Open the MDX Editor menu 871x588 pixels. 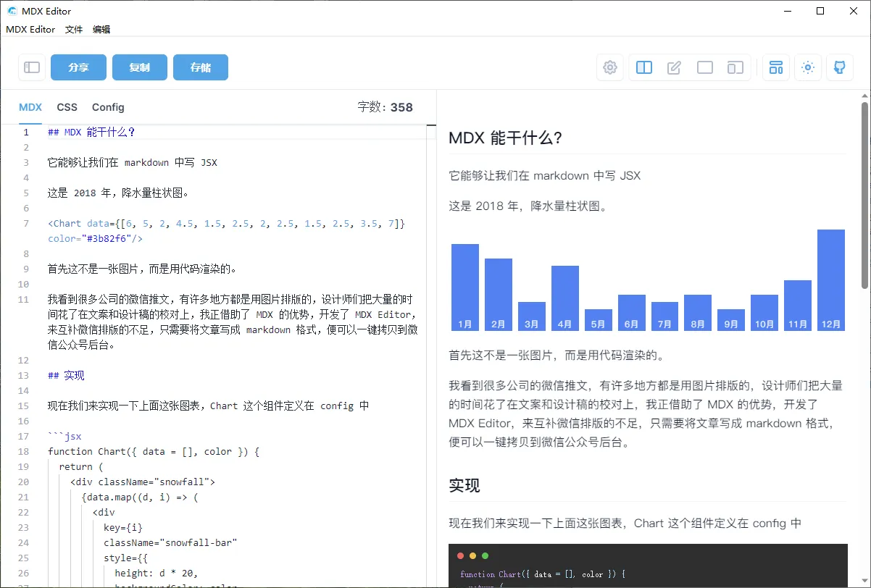[30, 29]
